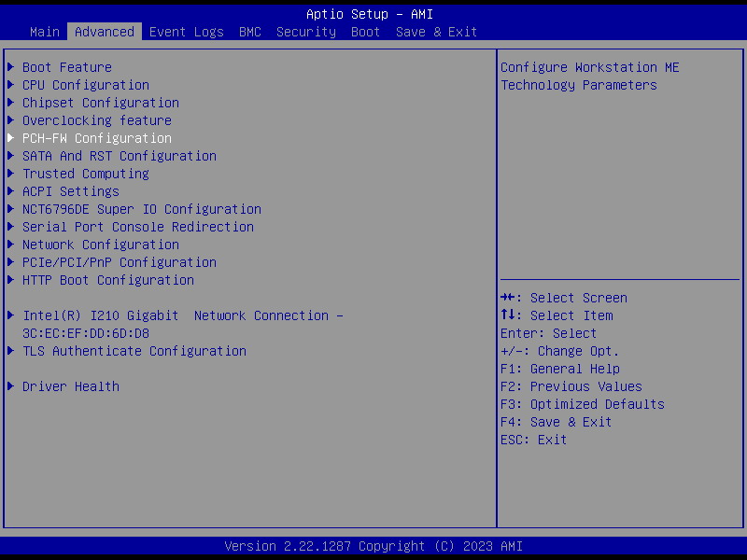Viewport: 747px width, 560px height.
Task: Switch to the Main tab
Action: pyautogui.click(x=44, y=32)
